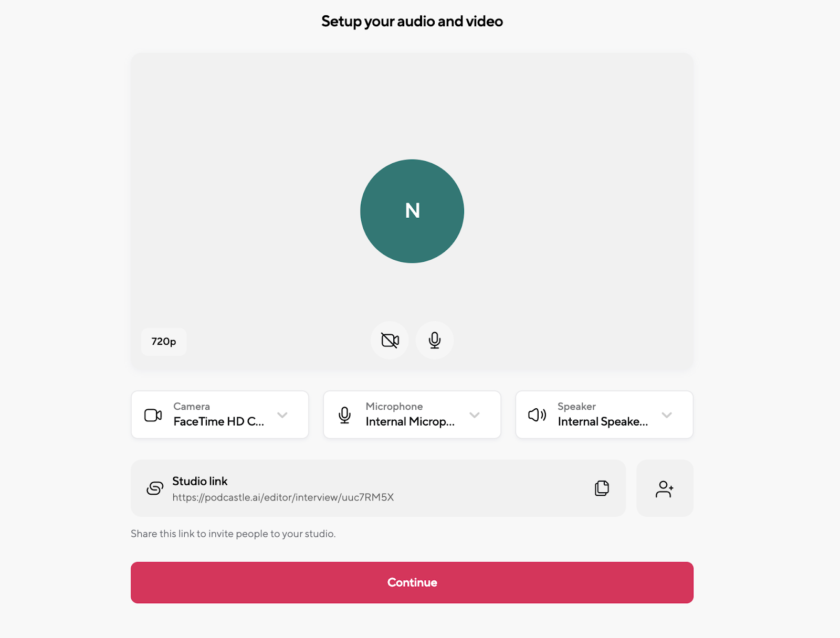Screen dimensions: 840x638
Task: Click the Studio link label
Action: click(x=200, y=481)
